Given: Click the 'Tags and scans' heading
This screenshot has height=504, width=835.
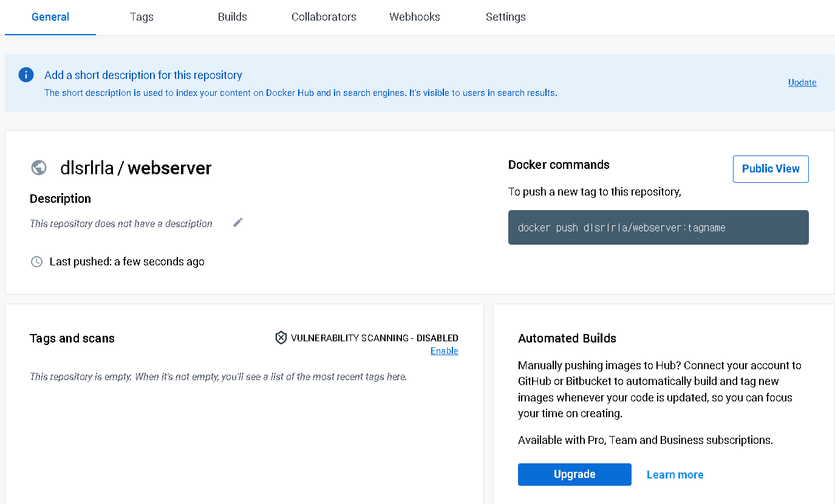Looking at the screenshot, I should coord(72,338).
